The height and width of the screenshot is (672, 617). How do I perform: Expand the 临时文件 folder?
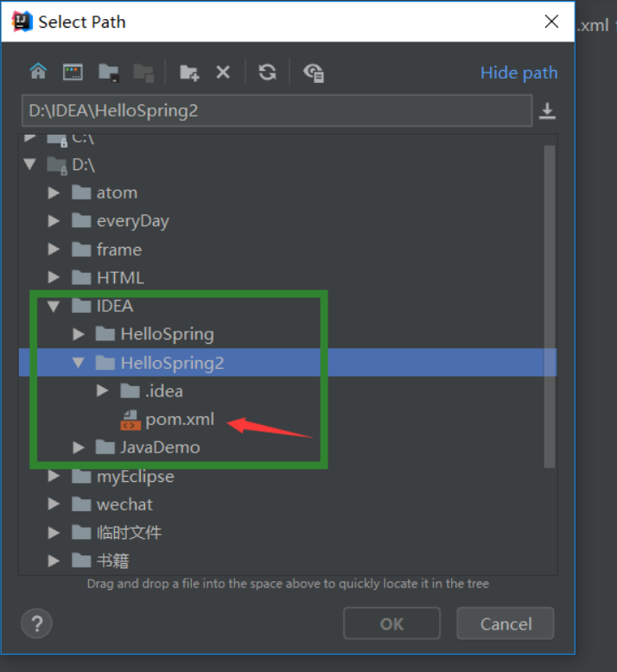pos(54,533)
